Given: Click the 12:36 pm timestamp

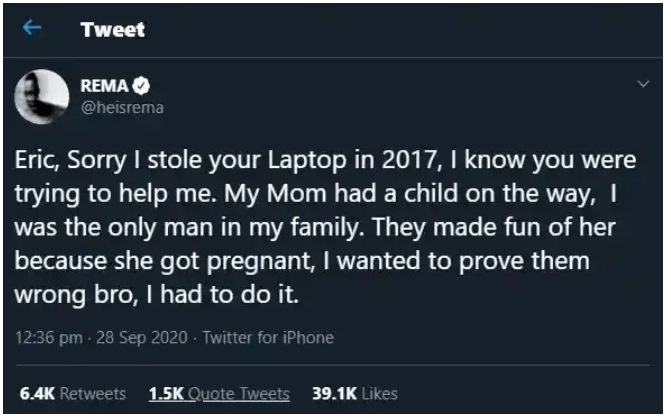Looking at the screenshot, I should coord(49,338).
